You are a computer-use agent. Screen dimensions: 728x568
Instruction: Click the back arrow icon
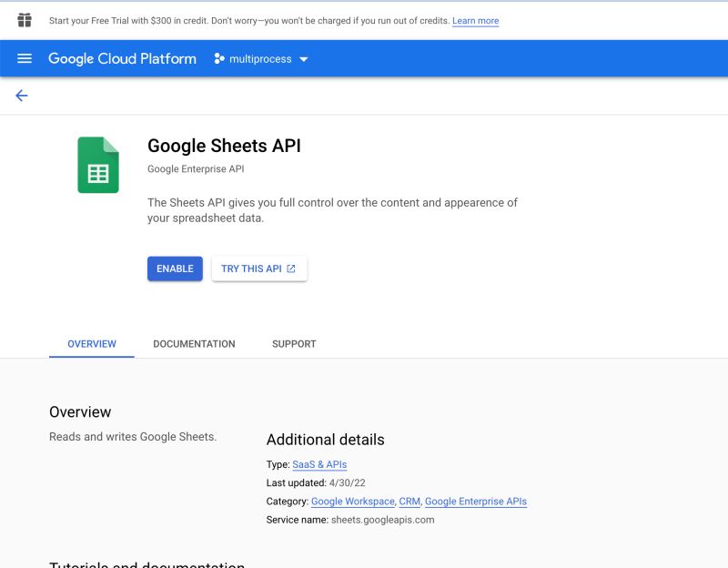[x=22, y=96]
